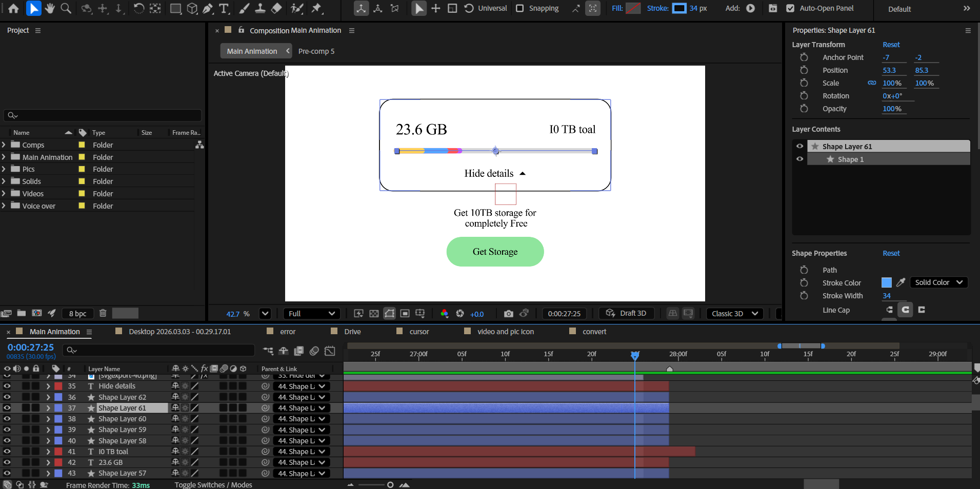Select the Pen tool

208,8
